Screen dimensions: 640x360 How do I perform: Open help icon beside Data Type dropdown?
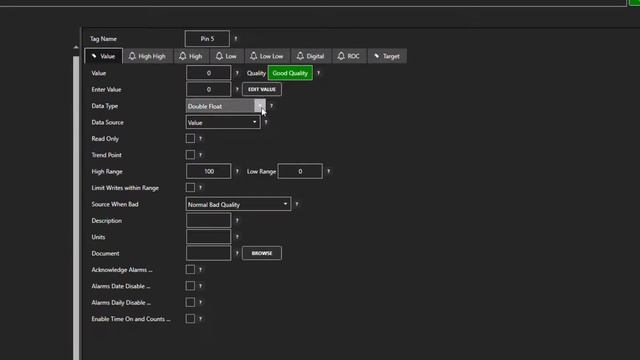(271, 106)
